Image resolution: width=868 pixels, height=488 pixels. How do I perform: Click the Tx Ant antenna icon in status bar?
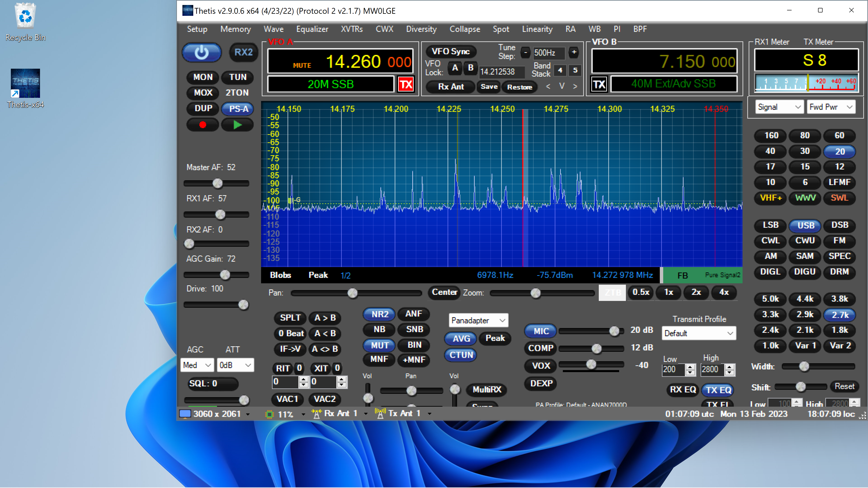pos(380,414)
